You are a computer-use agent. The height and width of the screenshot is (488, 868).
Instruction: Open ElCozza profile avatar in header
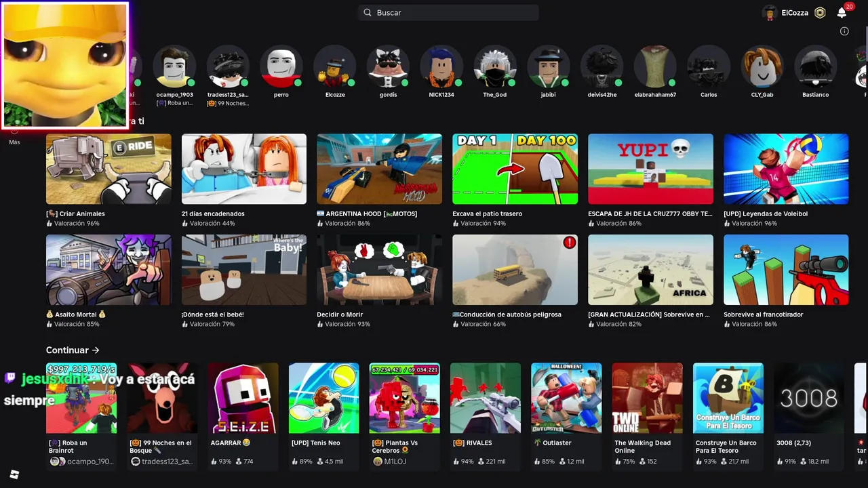click(x=769, y=12)
